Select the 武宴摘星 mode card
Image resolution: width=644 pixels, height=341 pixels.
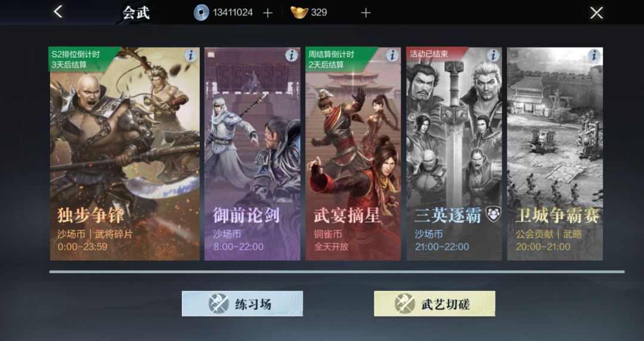[353, 154]
